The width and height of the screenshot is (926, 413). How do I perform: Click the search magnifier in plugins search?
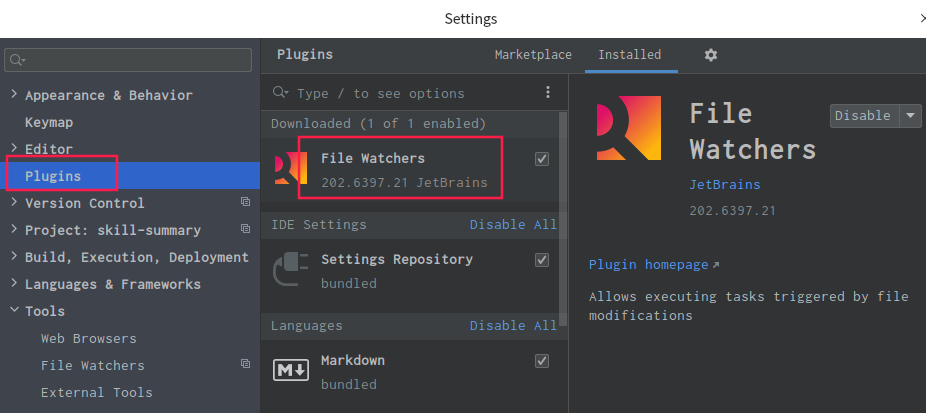coord(281,93)
